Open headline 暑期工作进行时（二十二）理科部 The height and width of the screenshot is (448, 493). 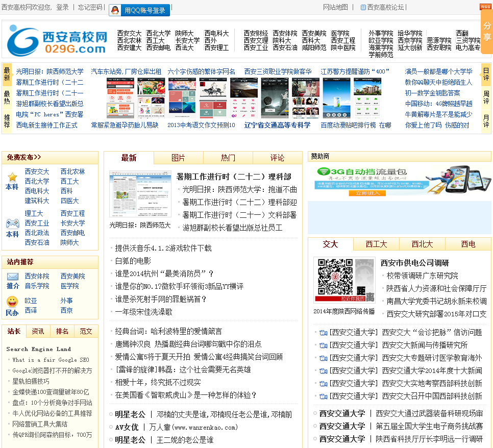pyautogui.click(x=234, y=177)
